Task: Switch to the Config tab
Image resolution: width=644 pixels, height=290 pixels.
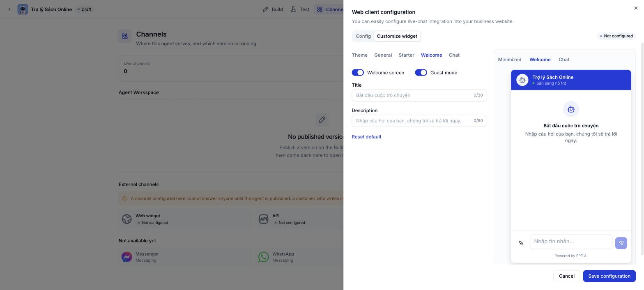Action: [x=363, y=36]
